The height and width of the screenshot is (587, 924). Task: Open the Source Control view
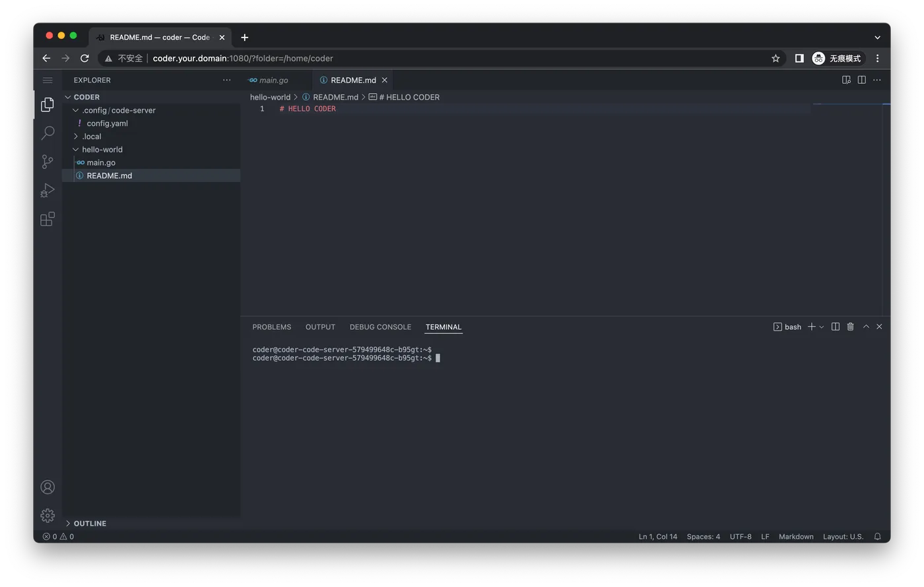[48, 162]
